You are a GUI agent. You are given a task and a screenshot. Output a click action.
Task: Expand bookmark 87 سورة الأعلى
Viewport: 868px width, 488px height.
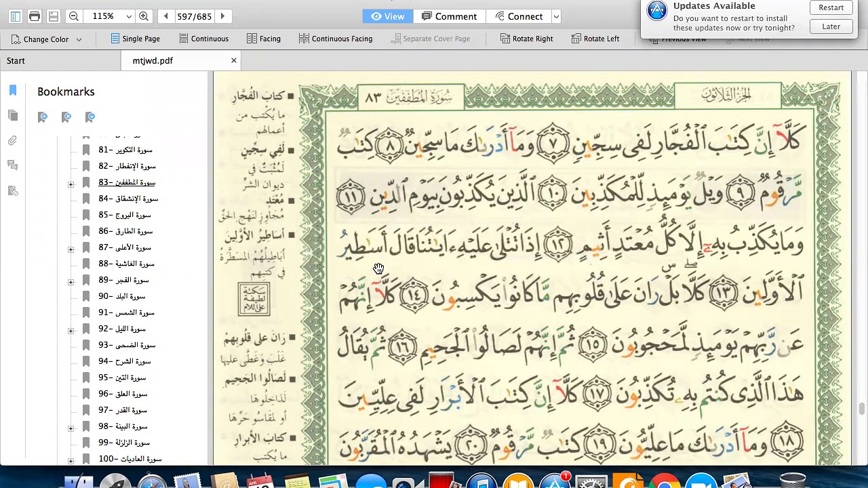tap(71, 249)
